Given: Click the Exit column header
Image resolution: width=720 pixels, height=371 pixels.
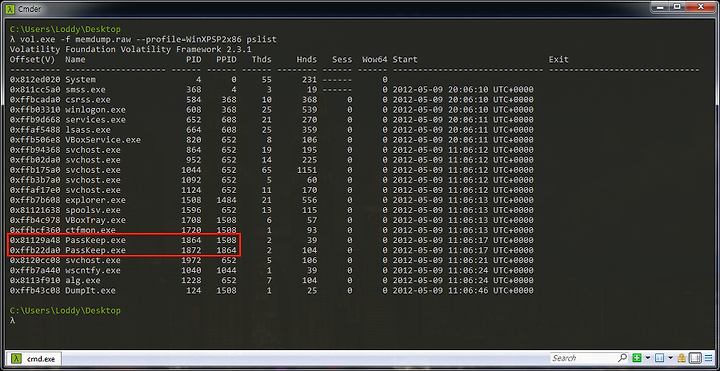Looking at the screenshot, I should coord(558,60).
